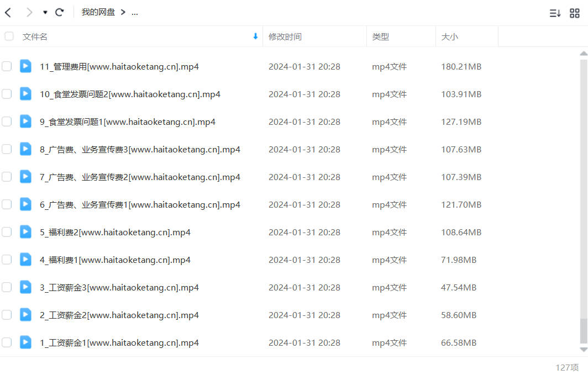
Task: Sort by 文件名 column header
Action: (x=35, y=36)
